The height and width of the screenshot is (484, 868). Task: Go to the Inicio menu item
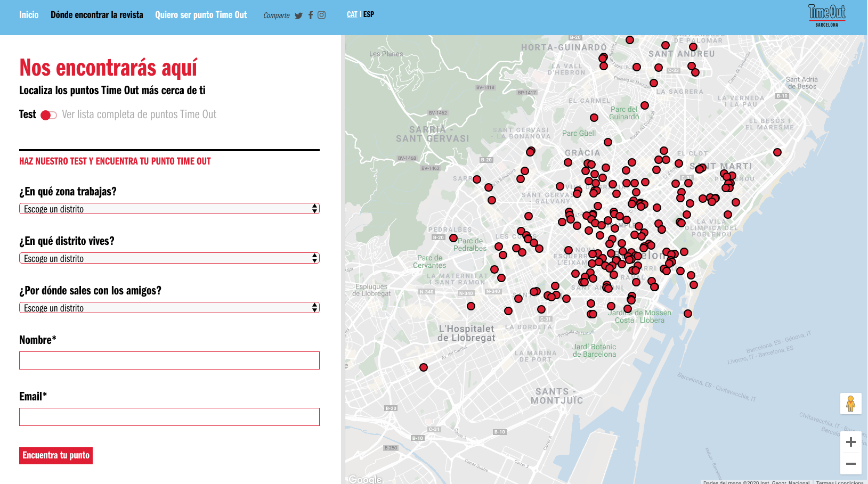(x=29, y=15)
